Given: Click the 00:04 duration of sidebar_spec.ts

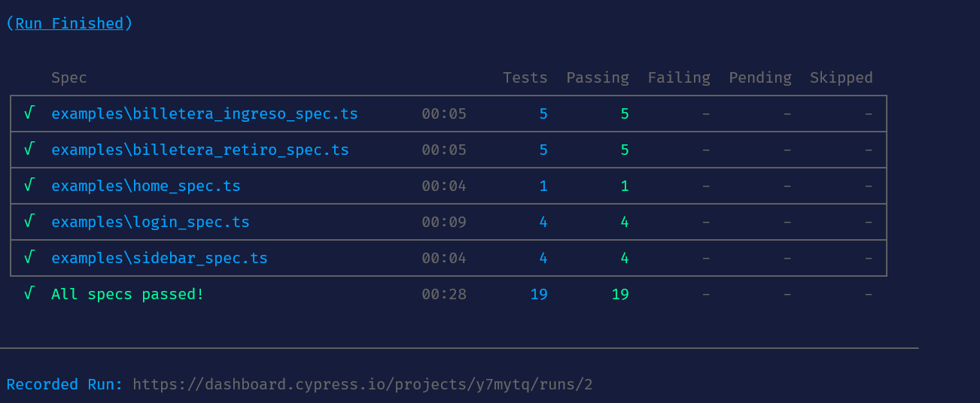Looking at the screenshot, I should 444,258.
